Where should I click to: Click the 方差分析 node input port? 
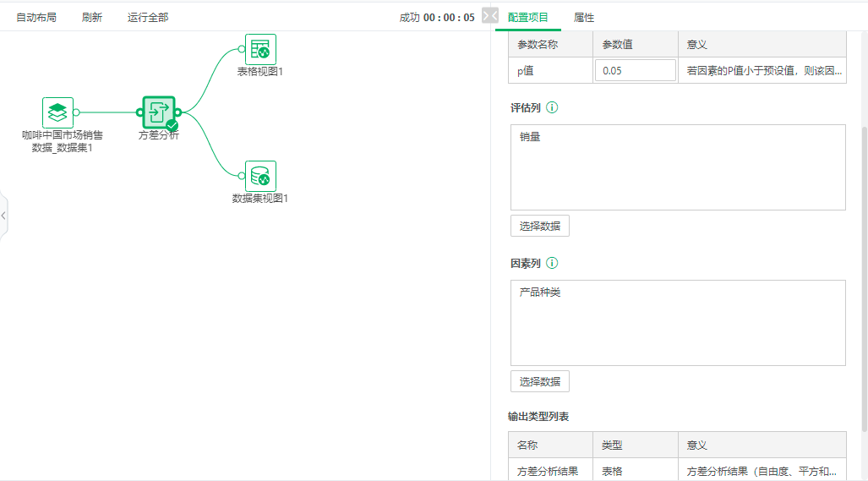[x=139, y=112]
